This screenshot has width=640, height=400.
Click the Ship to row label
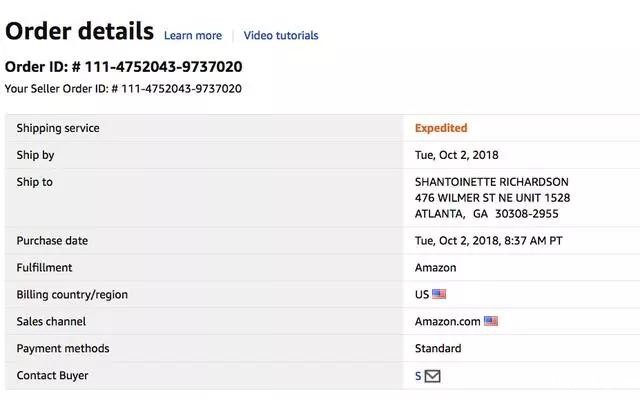click(x=35, y=182)
